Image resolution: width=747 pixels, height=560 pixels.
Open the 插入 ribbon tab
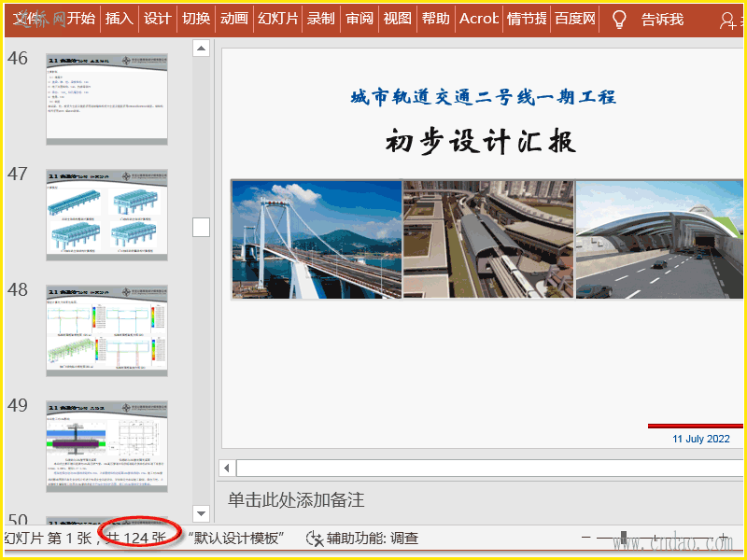120,19
